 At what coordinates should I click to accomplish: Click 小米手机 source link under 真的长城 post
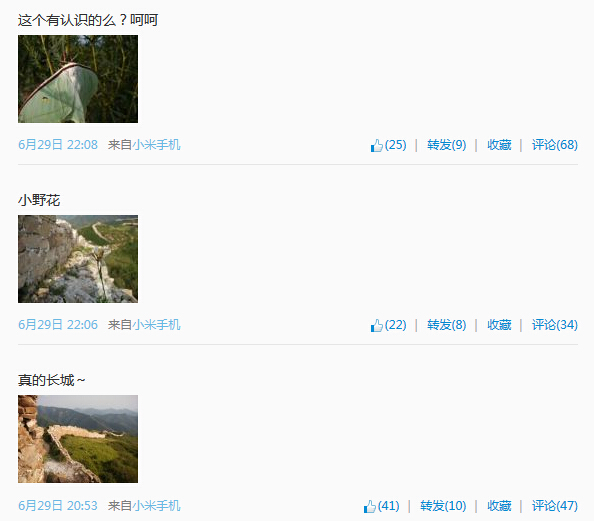tap(156, 505)
